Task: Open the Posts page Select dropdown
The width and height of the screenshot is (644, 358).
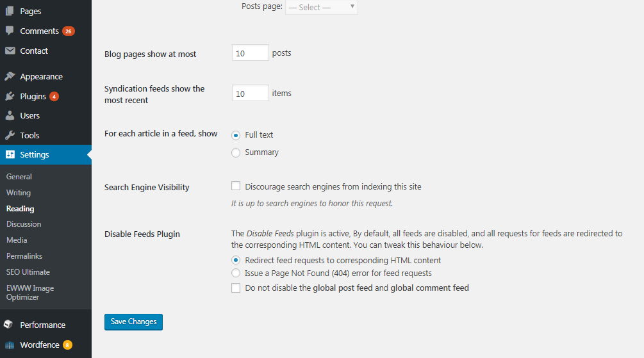Action: point(322,7)
